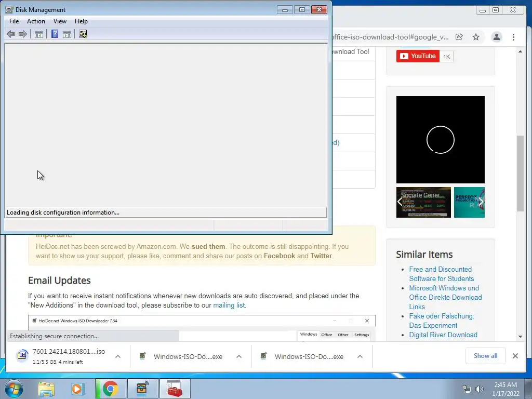Open the File menu in Disk Management

pyautogui.click(x=14, y=21)
